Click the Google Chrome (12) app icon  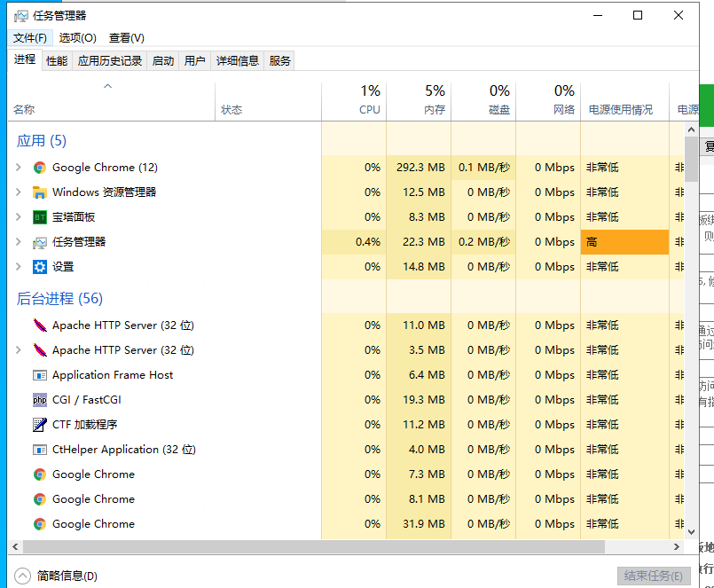click(40, 168)
